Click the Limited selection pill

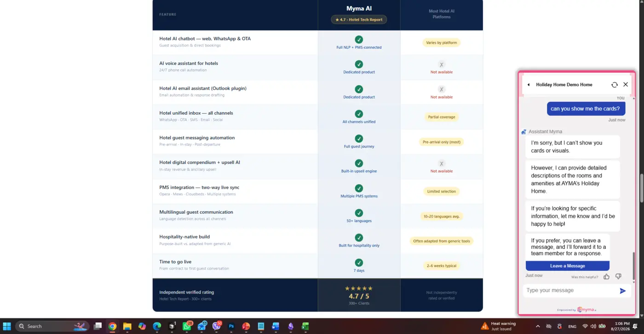click(442, 191)
